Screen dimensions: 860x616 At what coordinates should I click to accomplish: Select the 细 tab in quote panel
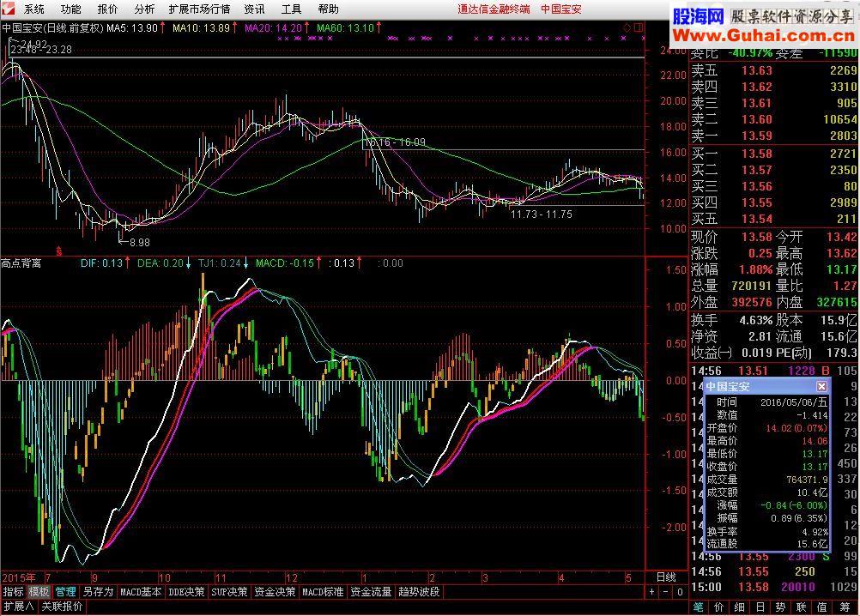pyautogui.click(x=739, y=607)
